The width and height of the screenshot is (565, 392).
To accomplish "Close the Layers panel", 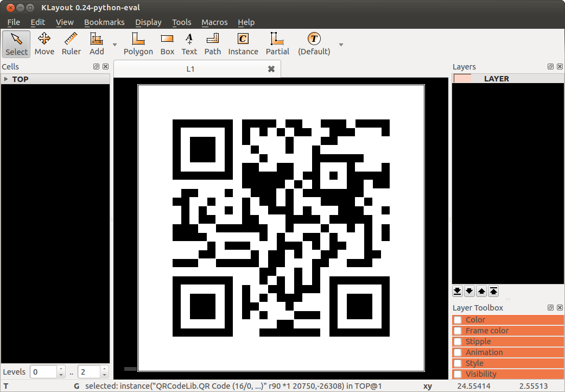I will pyautogui.click(x=560, y=66).
